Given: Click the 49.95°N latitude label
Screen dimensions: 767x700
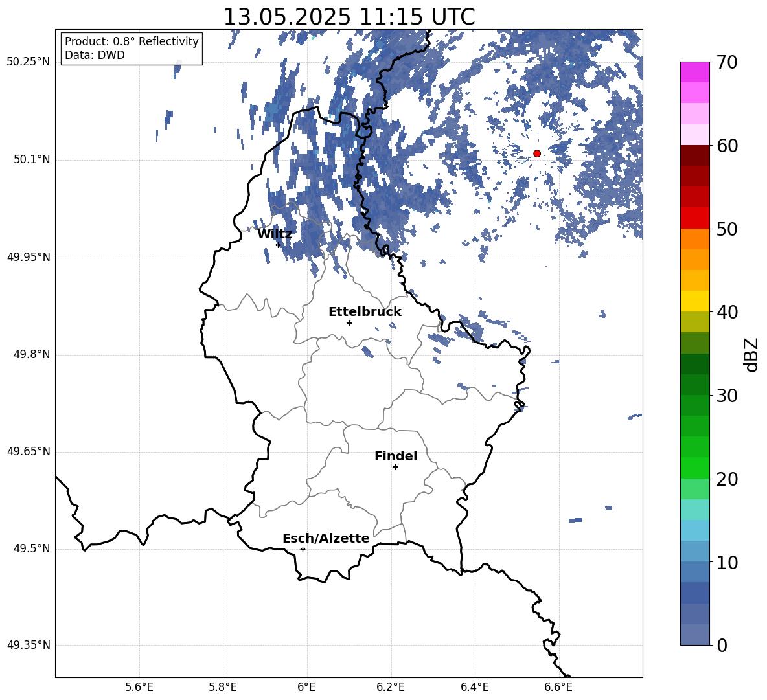Looking at the screenshot, I should pos(29,258).
